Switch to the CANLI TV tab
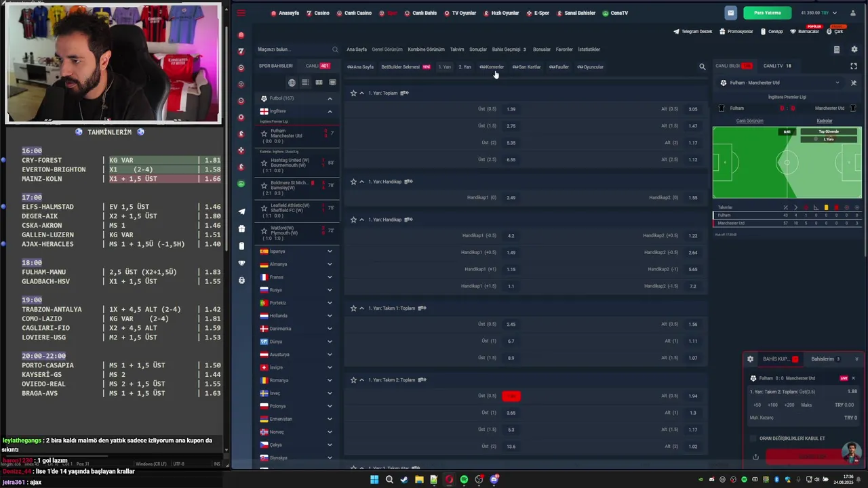Viewport: 868px width, 488px height. [x=777, y=66]
